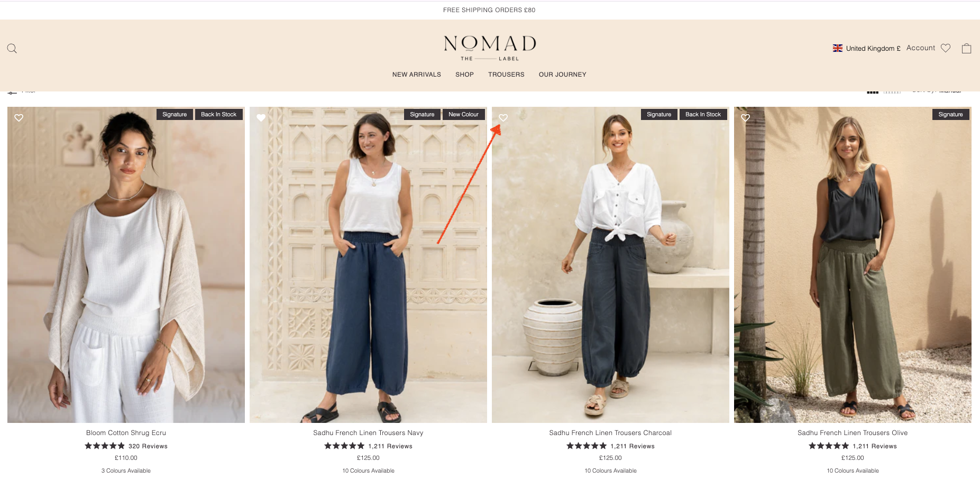
Task: Open the NEW ARRIVALS menu
Action: point(417,75)
